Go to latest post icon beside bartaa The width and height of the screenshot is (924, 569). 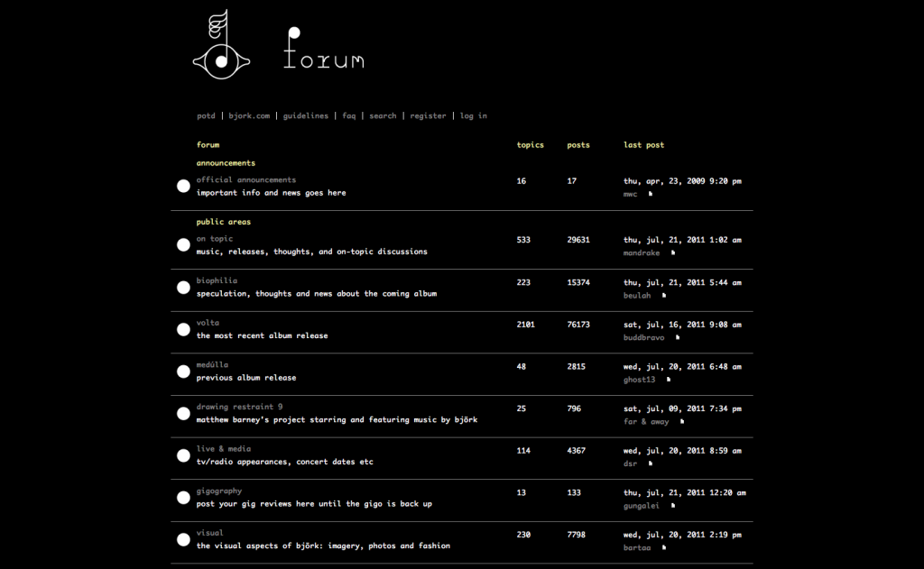pos(663,546)
